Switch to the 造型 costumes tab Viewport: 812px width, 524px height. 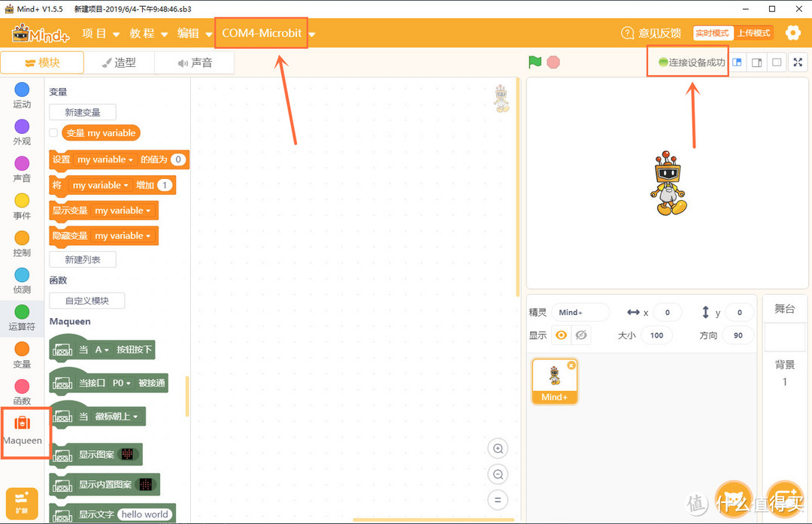[119, 62]
